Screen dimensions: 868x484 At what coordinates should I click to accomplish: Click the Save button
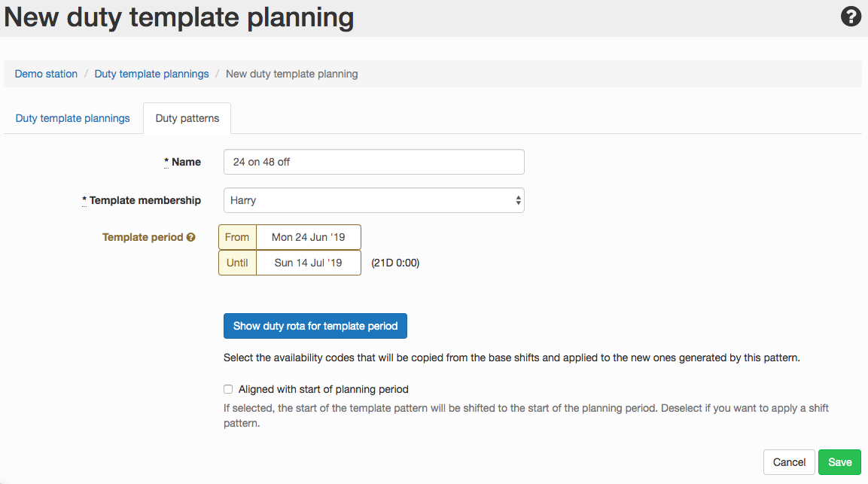pyautogui.click(x=839, y=462)
